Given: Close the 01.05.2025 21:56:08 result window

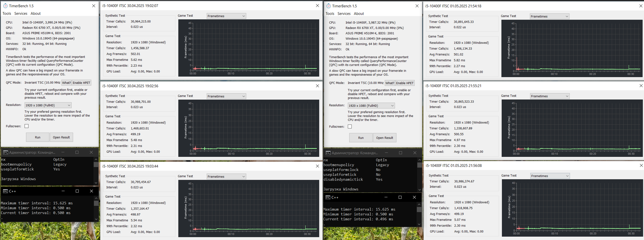Looking at the screenshot, I should [x=641, y=166].
